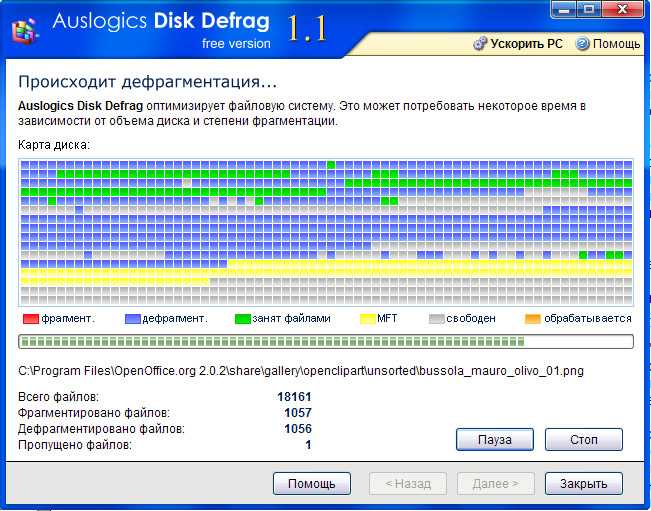Click the greyed-out < Назад button
651x511 pixels.
click(x=408, y=484)
